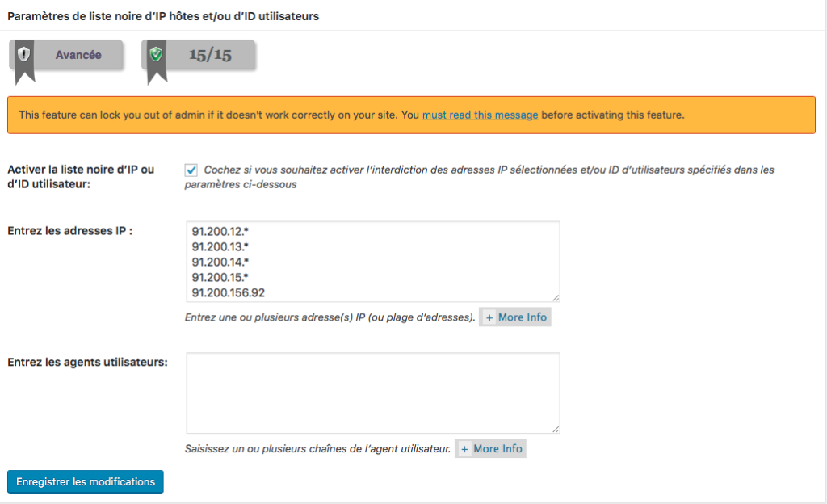
Task: Click the resize handle of the user agents box
Action: pyautogui.click(x=556, y=429)
